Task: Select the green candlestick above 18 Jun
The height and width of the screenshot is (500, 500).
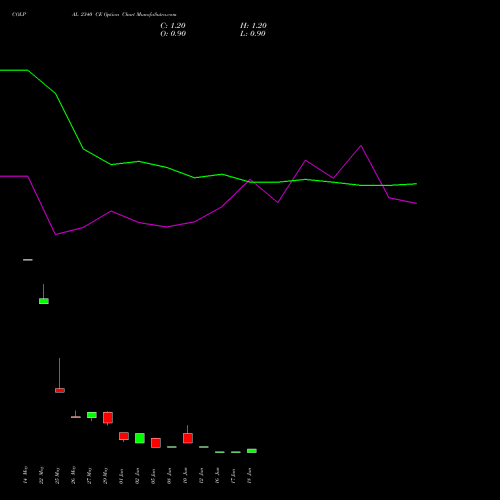Action: (x=252, y=451)
